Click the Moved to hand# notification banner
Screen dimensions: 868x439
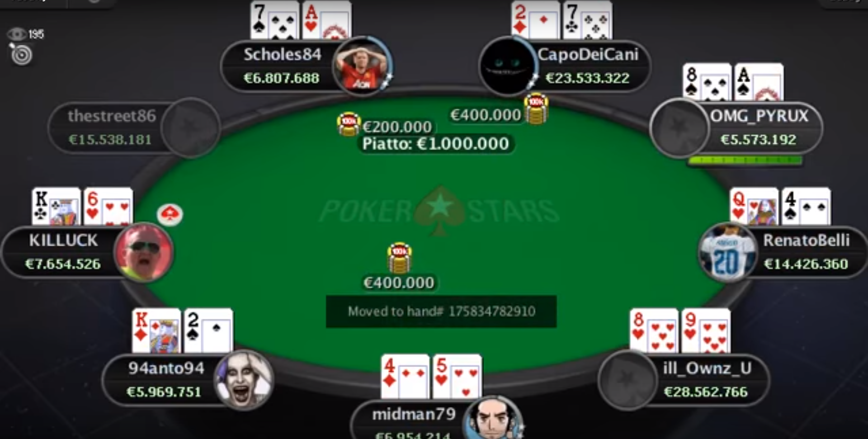point(441,311)
